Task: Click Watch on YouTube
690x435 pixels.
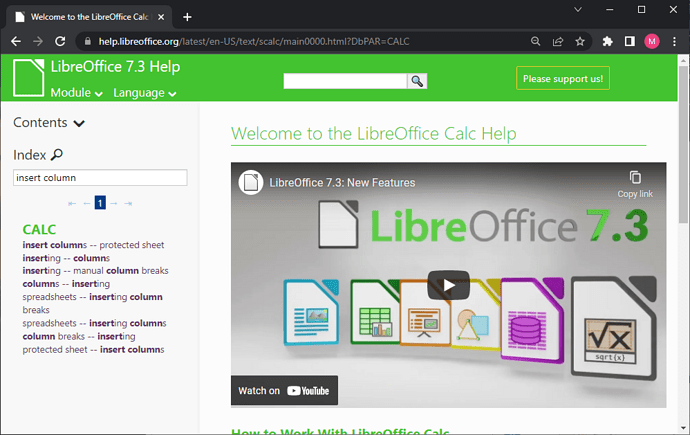Action: pos(284,390)
